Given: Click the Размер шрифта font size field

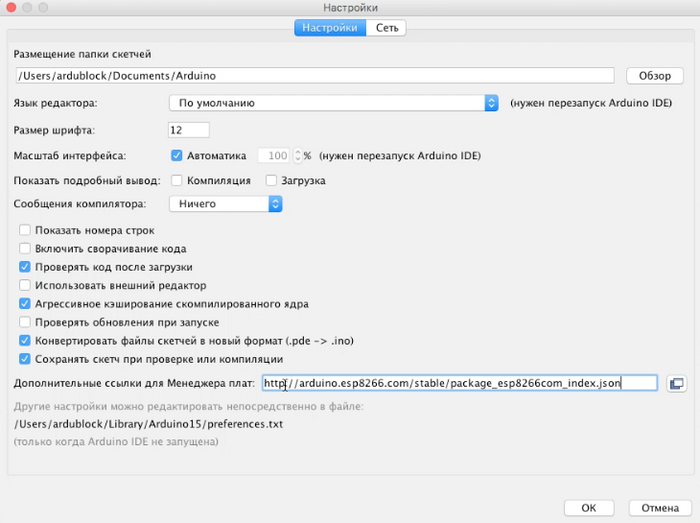Looking at the screenshot, I should 188,130.
